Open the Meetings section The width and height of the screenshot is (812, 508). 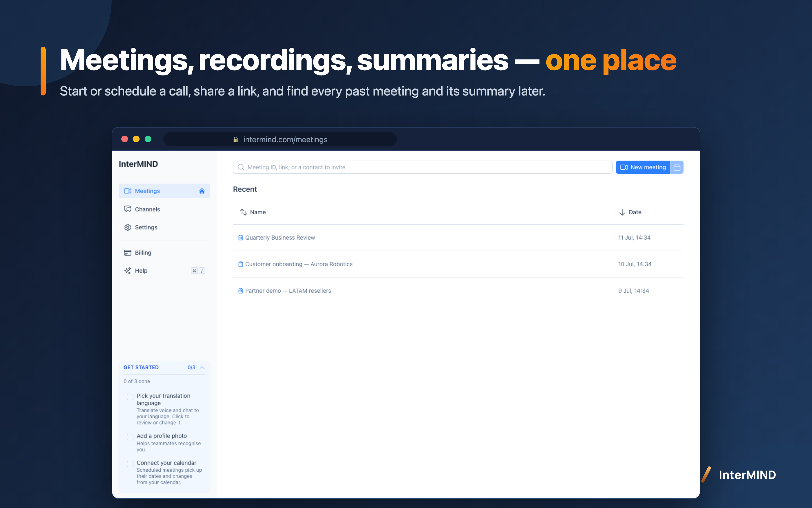pos(164,191)
